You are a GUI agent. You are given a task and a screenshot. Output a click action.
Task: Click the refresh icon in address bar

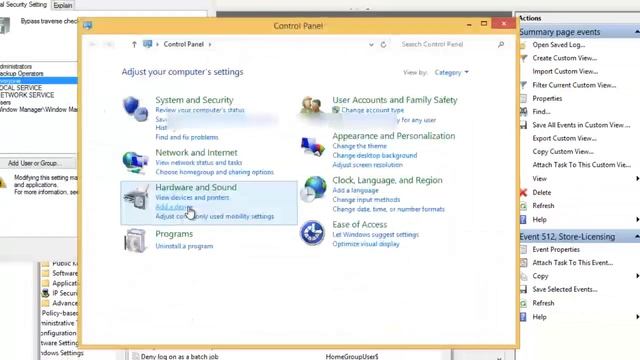tap(383, 44)
